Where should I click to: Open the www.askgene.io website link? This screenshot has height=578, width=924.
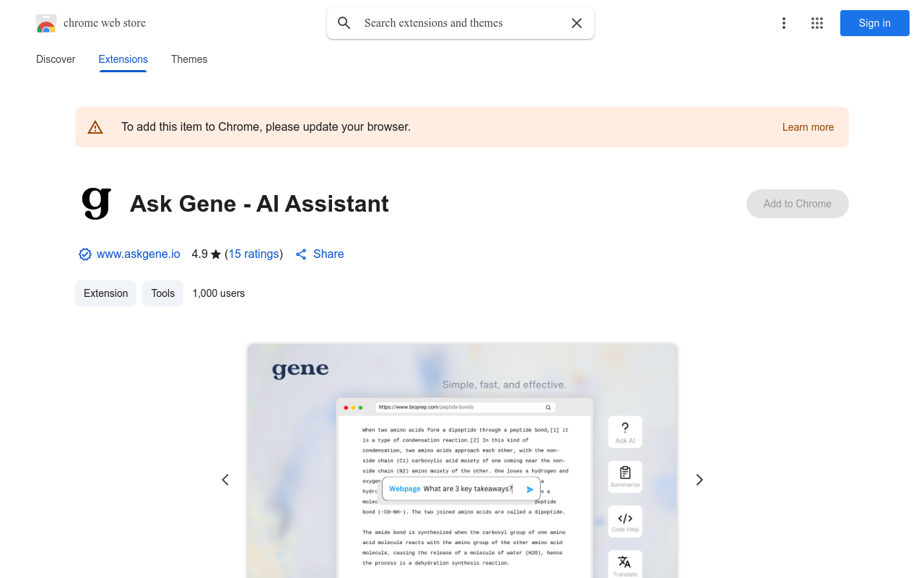pyautogui.click(x=138, y=254)
